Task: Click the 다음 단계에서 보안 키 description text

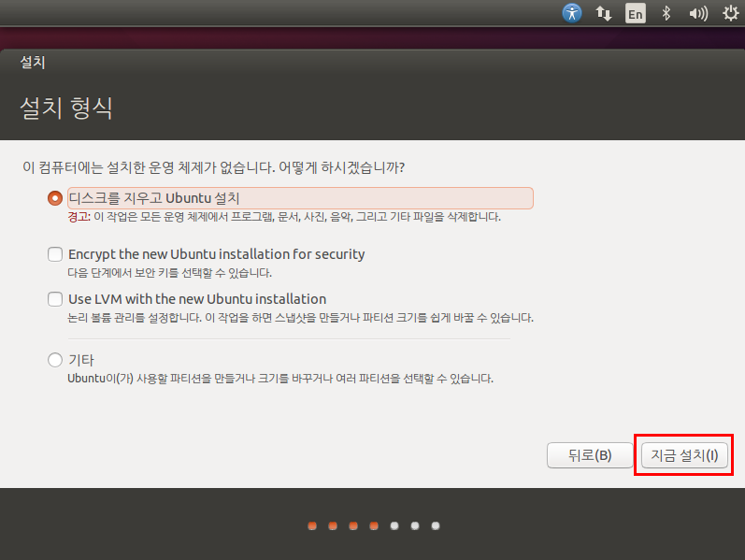Action: 169,273
